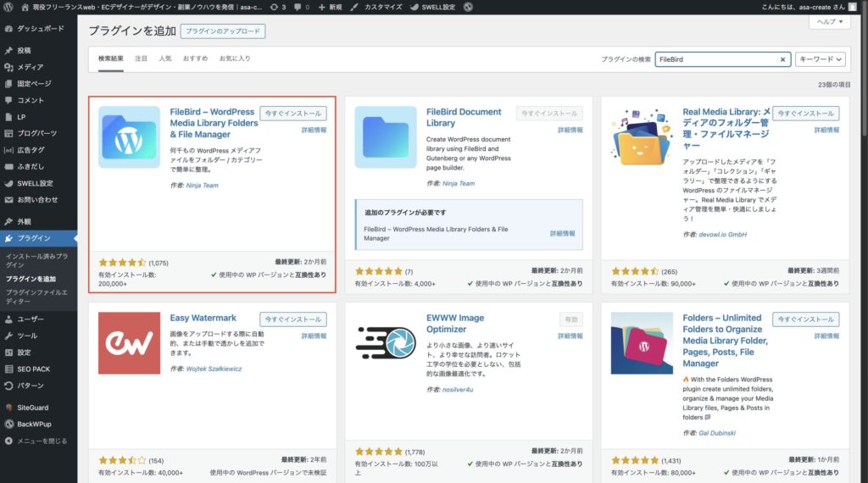The width and height of the screenshot is (868, 483).
Task: Open SWELL settings in admin bar
Action: click(432, 7)
